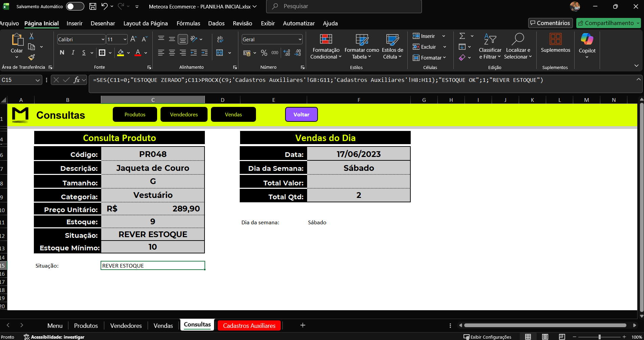Viewport: 644px width, 340px height.
Task: Decrease decimal places
Action: (298, 53)
